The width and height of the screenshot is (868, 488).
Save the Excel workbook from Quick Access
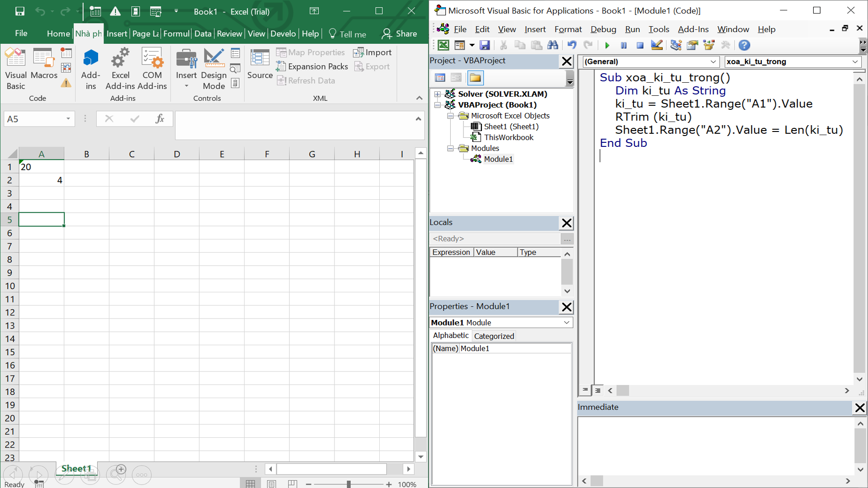click(x=19, y=11)
